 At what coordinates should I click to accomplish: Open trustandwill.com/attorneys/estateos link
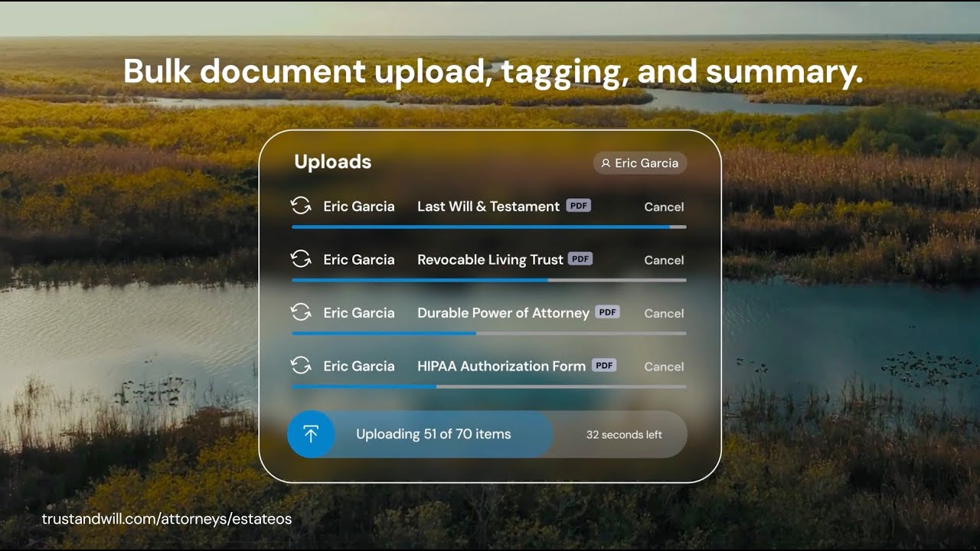click(x=167, y=519)
